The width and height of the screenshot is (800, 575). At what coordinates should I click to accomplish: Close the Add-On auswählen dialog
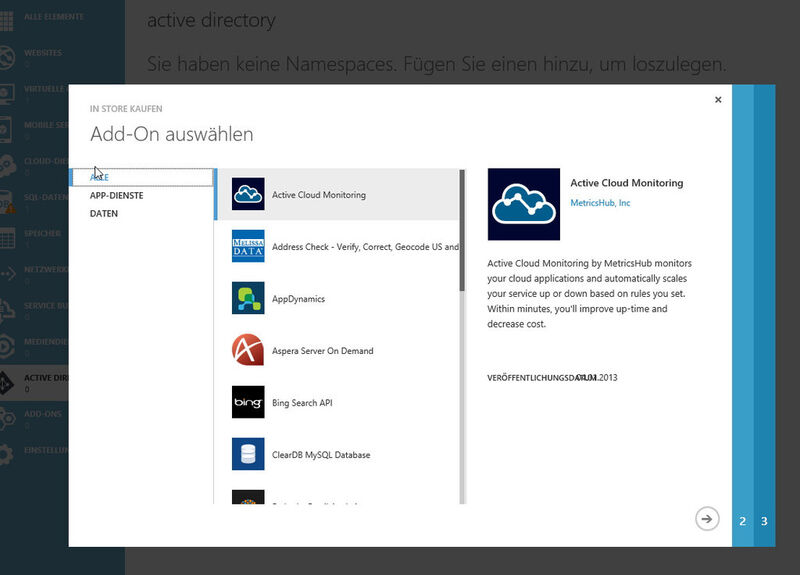(718, 99)
